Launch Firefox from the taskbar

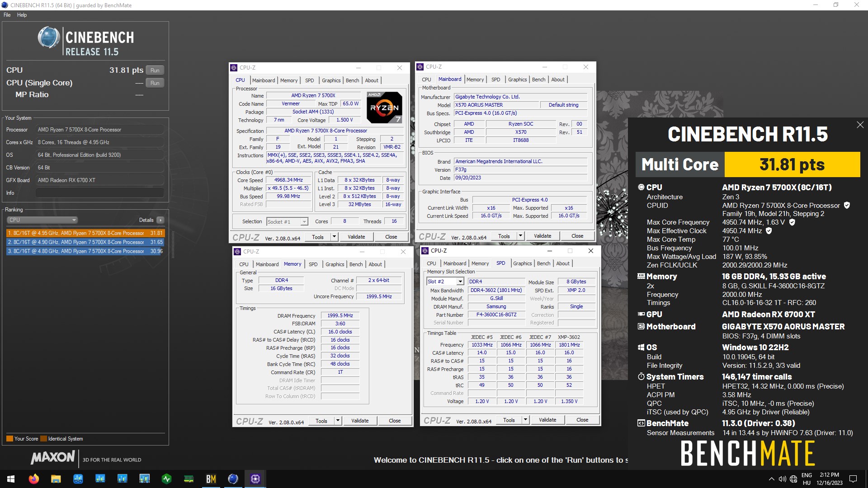tap(34, 479)
